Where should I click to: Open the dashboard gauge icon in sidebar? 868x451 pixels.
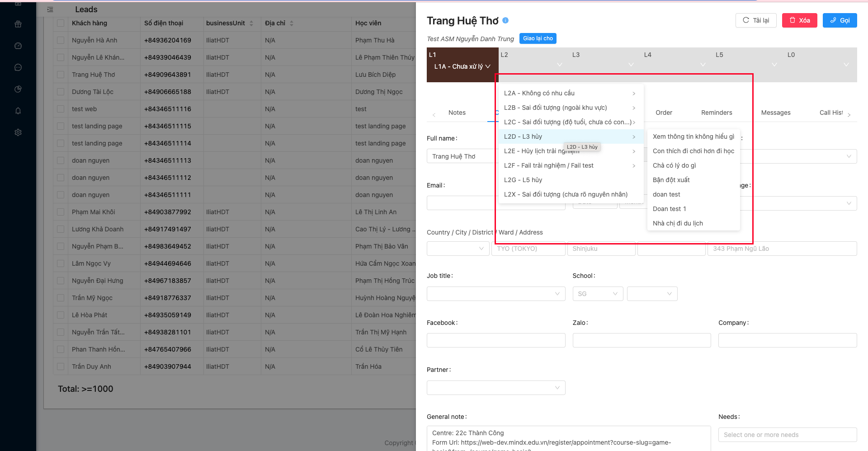18,46
